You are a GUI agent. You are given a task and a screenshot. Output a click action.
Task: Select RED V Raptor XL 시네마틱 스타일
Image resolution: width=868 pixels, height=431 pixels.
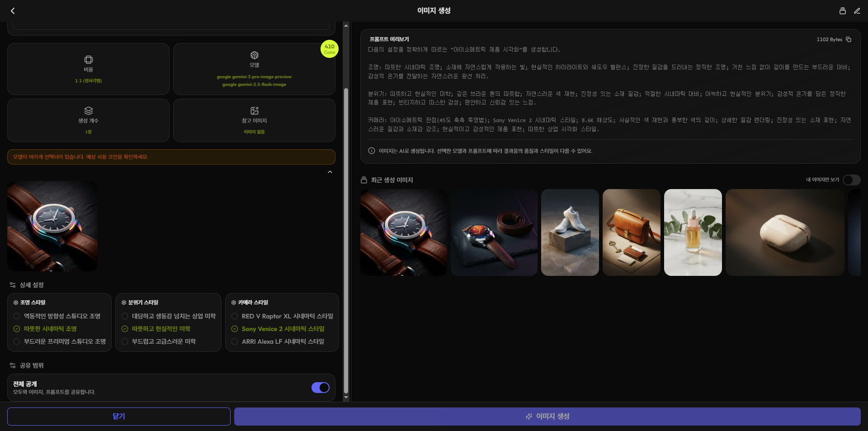tap(287, 316)
